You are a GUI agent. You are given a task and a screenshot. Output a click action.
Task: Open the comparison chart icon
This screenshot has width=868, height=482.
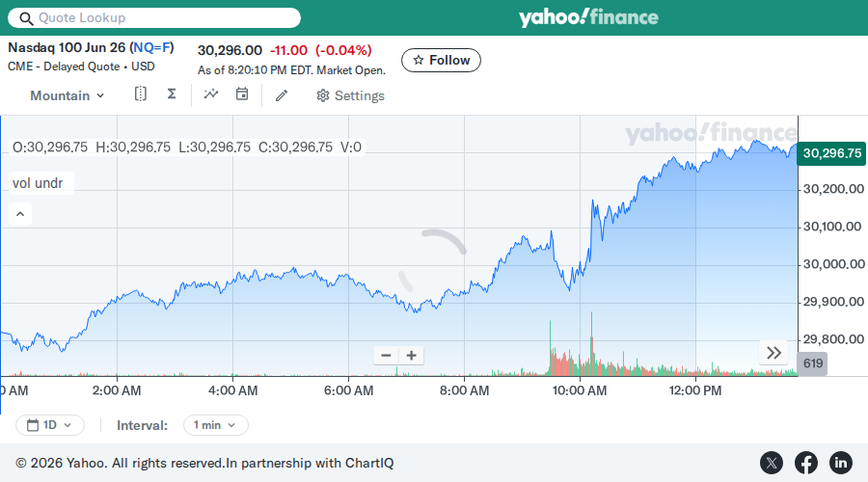tap(141, 94)
